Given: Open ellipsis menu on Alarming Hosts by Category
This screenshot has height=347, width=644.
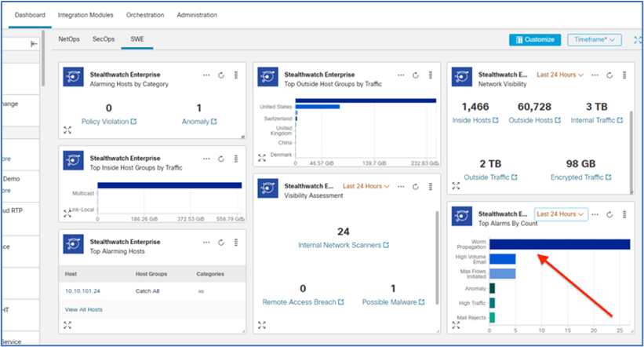Looking at the screenshot, I should [206, 75].
